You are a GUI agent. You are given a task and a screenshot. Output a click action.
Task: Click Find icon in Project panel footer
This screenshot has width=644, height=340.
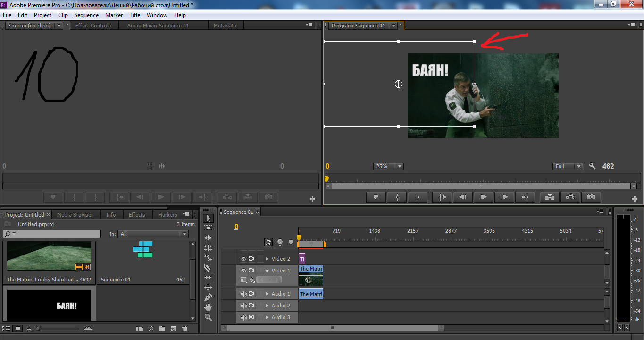[x=151, y=329]
